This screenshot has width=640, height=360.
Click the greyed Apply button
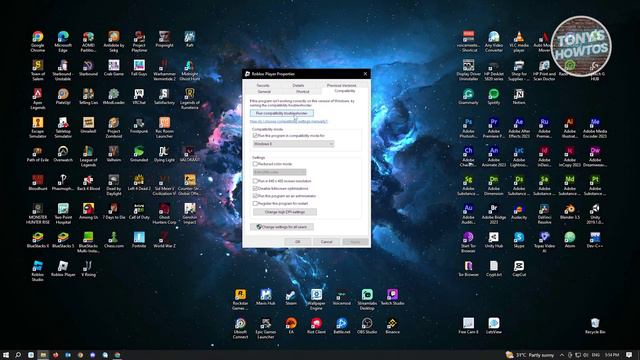[355, 242]
